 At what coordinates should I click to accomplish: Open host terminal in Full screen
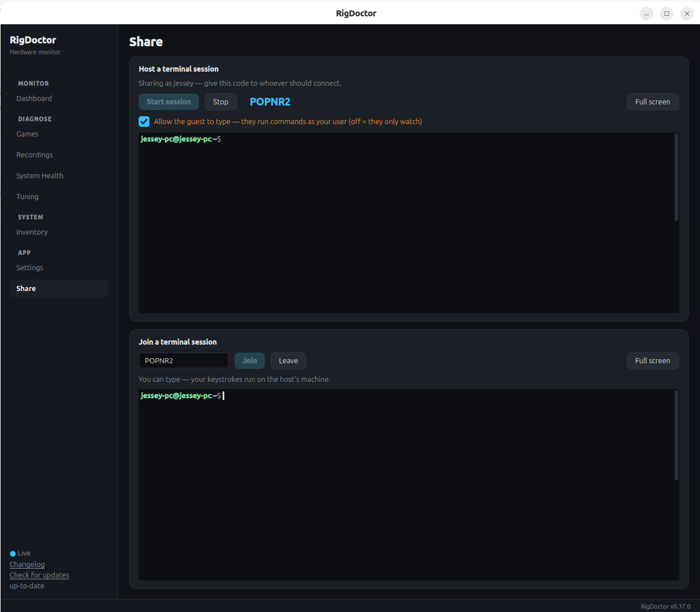click(653, 102)
